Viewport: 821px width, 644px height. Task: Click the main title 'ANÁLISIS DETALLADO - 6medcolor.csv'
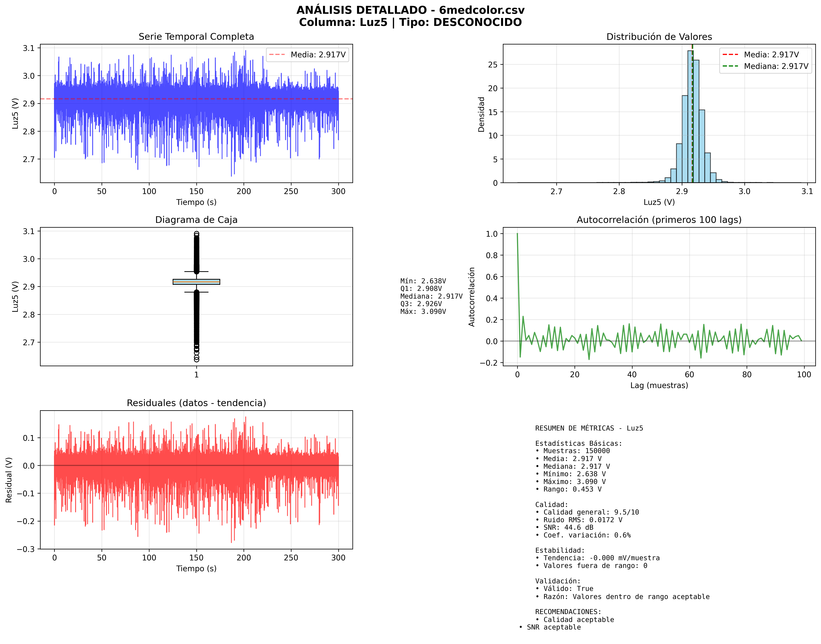click(x=410, y=10)
